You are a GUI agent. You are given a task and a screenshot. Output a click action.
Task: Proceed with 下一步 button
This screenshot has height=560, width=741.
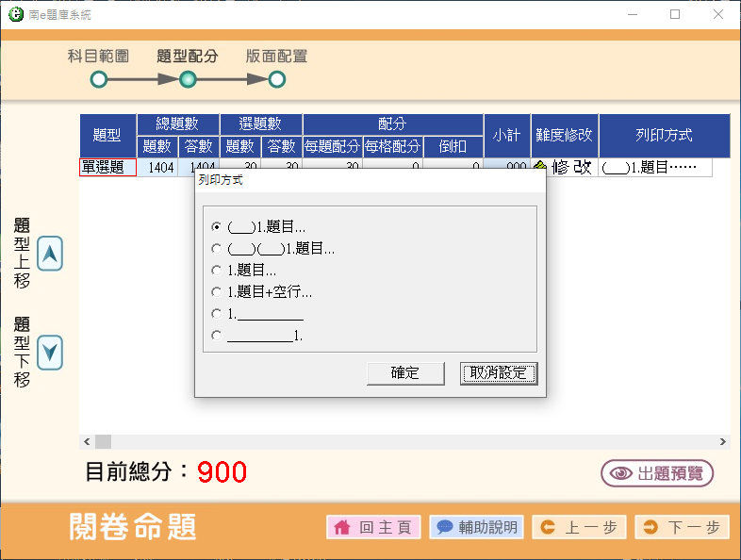[682, 528]
